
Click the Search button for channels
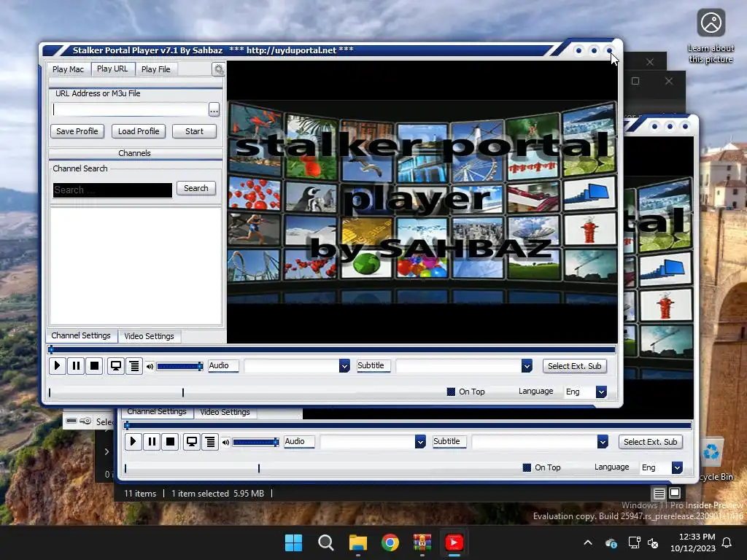tap(196, 188)
